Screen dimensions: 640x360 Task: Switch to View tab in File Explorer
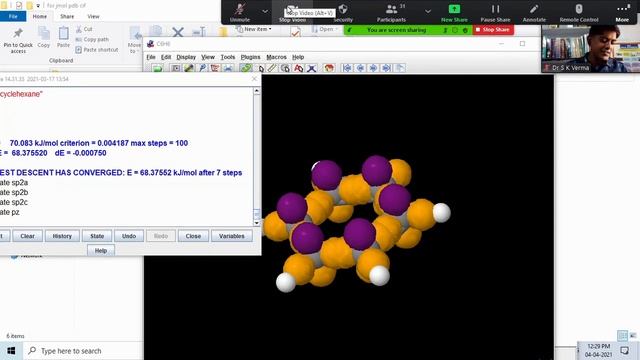point(93,16)
